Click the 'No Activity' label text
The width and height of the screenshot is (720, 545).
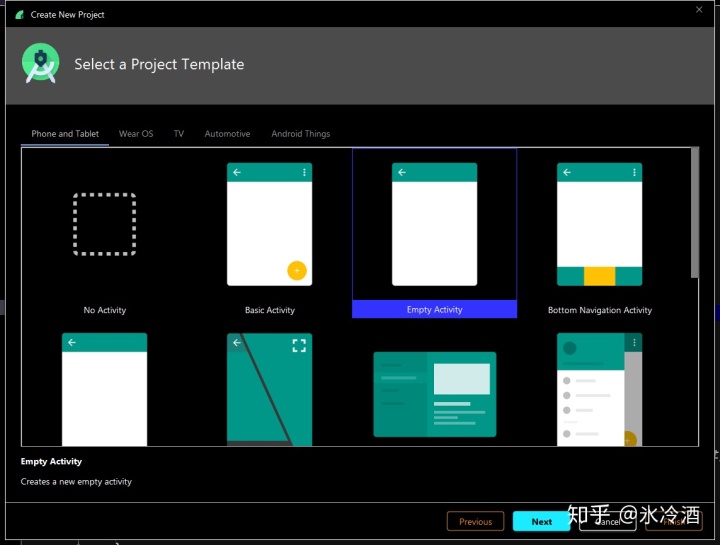pyautogui.click(x=105, y=310)
